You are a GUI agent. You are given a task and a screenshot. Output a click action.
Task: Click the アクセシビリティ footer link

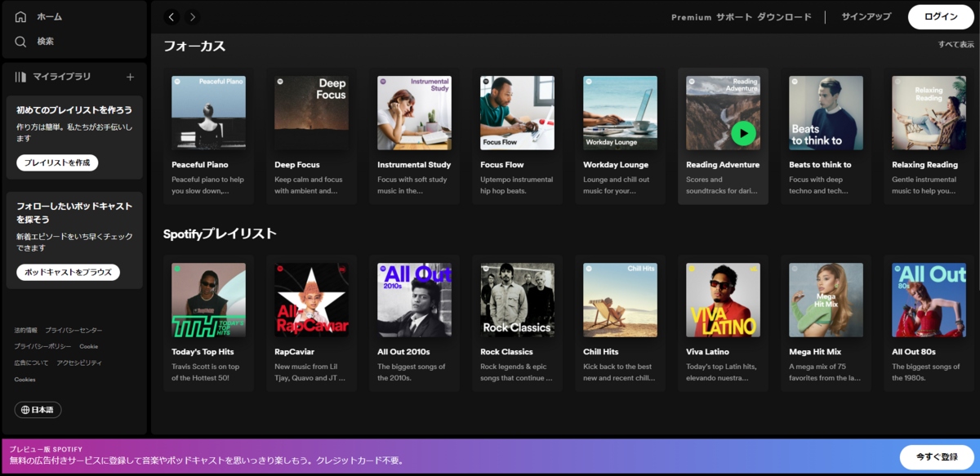pyautogui.click(x=79, y=363)
